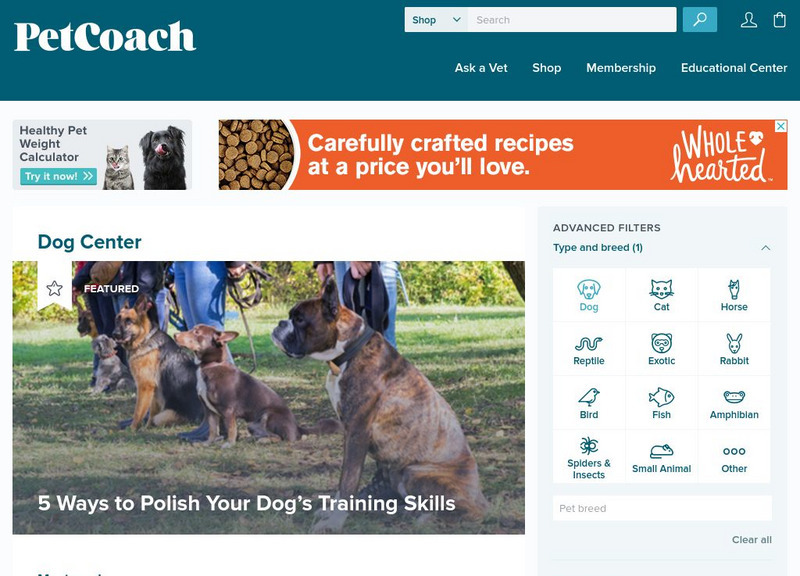This screenshot has width=800, height=576.
Task: Select the Amphibian frog icon
Action: pyautogui.click(x=734, y=397)
